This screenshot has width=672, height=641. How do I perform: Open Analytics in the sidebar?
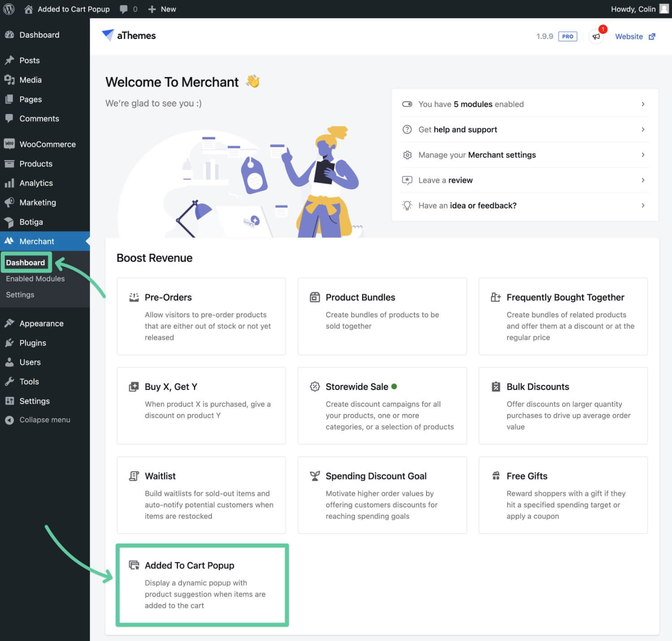point(45,183)
